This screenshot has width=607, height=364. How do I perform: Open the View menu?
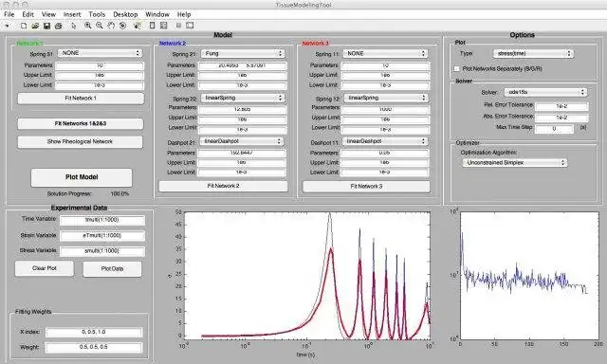48,14
